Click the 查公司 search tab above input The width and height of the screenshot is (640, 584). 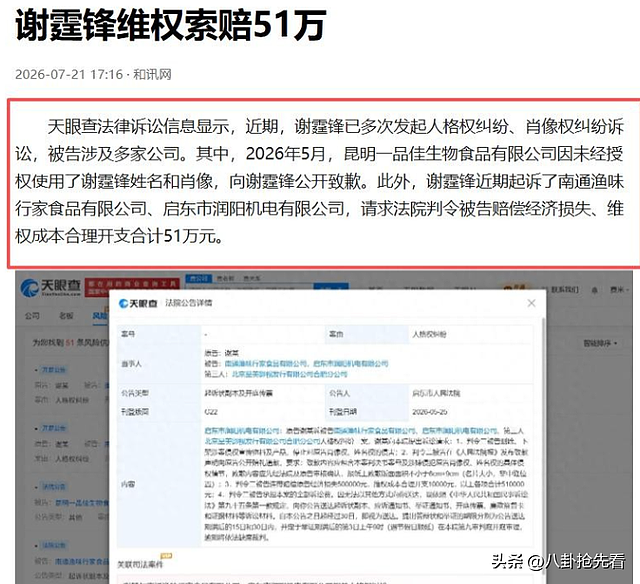[x=198, y=278]
